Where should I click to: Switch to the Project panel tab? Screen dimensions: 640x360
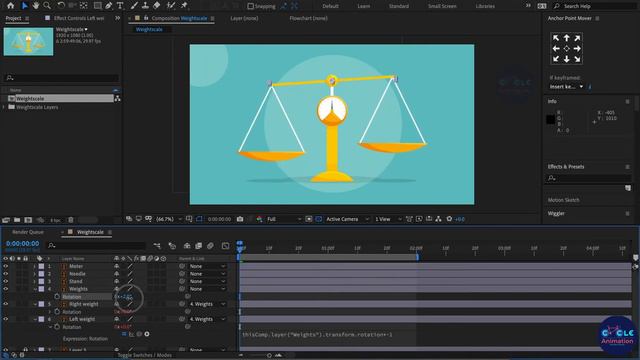coord(13,18)
